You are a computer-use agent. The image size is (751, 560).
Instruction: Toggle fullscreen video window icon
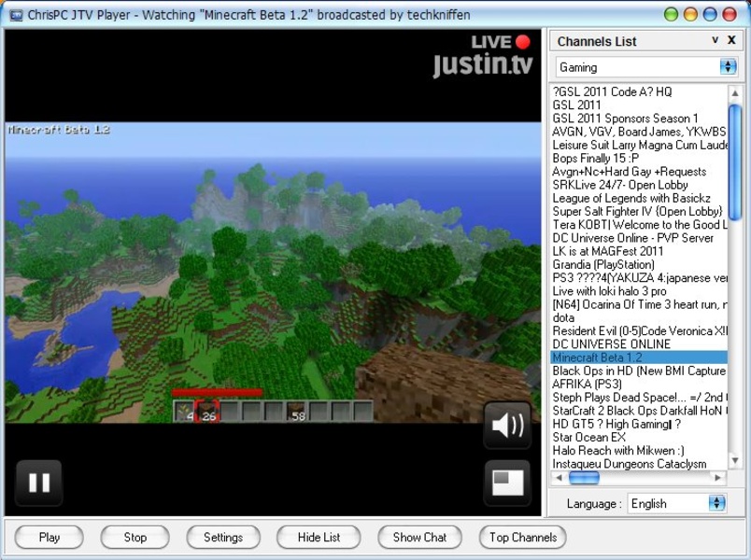507,483
